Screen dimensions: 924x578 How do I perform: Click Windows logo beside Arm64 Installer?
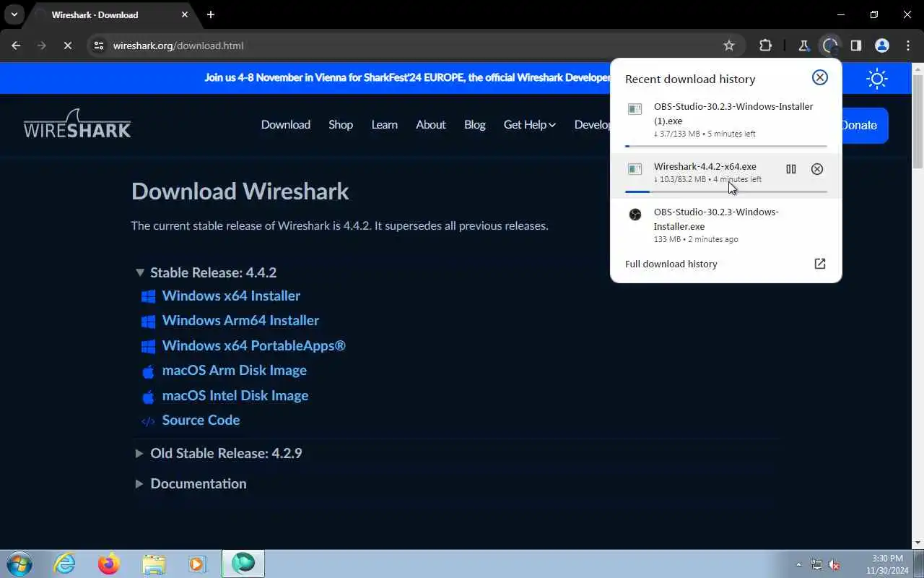[148, 322]
